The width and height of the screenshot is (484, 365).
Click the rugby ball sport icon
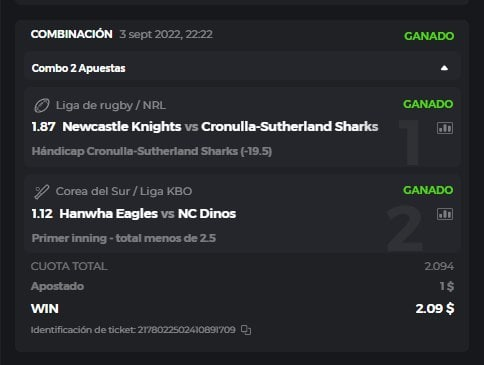(42, 106)
